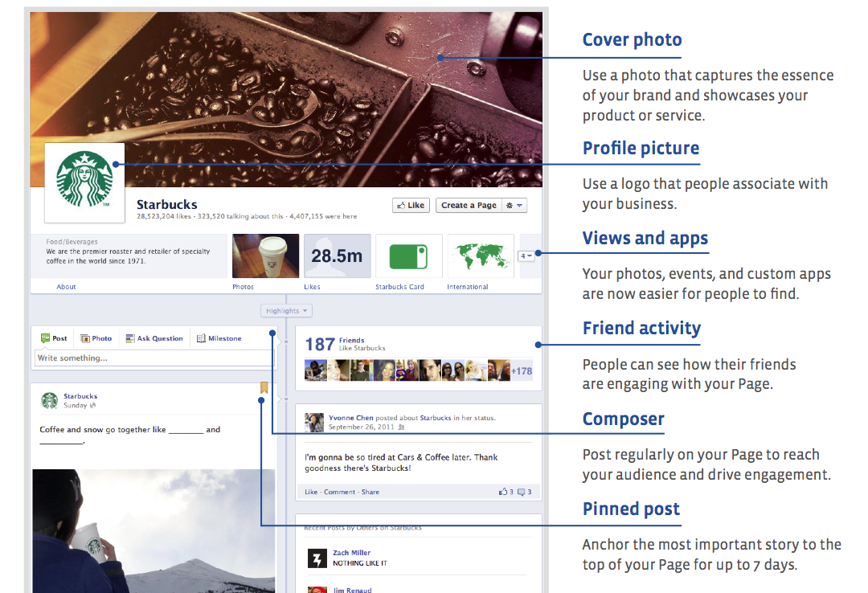Click the International label
Image resolution: width=868 pixels, height=593 pixels.
click(x=468, y=287)
